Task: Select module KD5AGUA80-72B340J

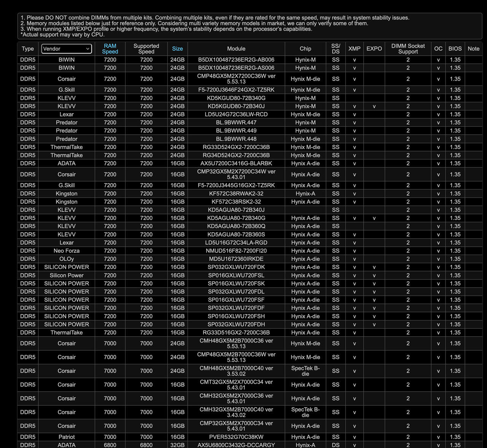Action: pyautogui.click(x=236, y=210)
